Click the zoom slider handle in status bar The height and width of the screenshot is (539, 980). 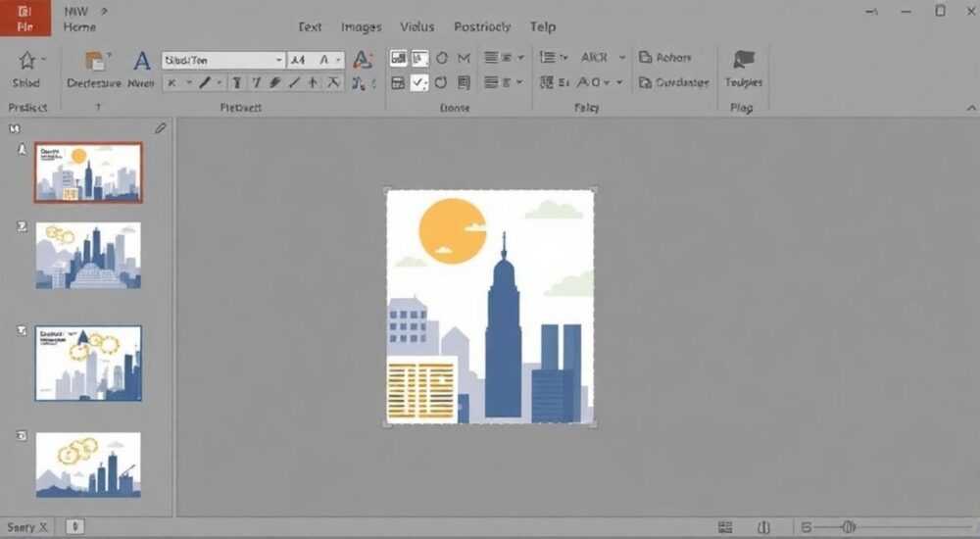click(x=848, y=527)
